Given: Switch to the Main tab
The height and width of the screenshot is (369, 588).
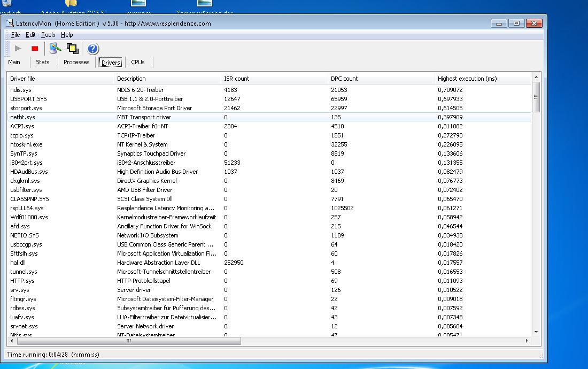Looking at the screenshot, I should pyautogui.click(x=14, y=62).
